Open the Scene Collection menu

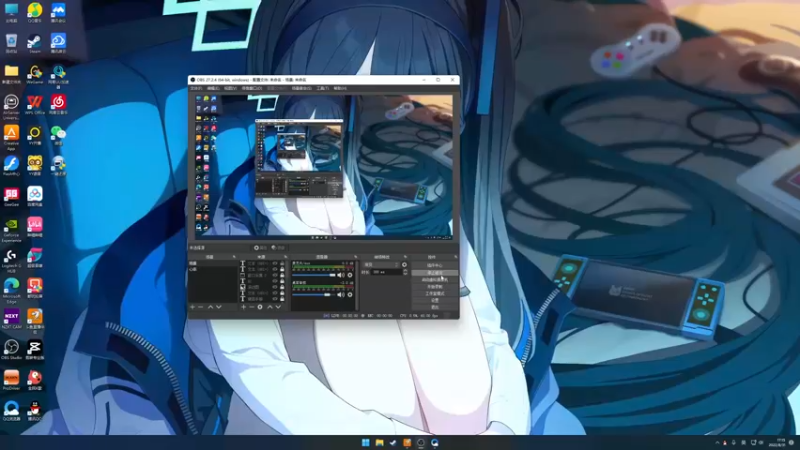(x=302, y=88)
